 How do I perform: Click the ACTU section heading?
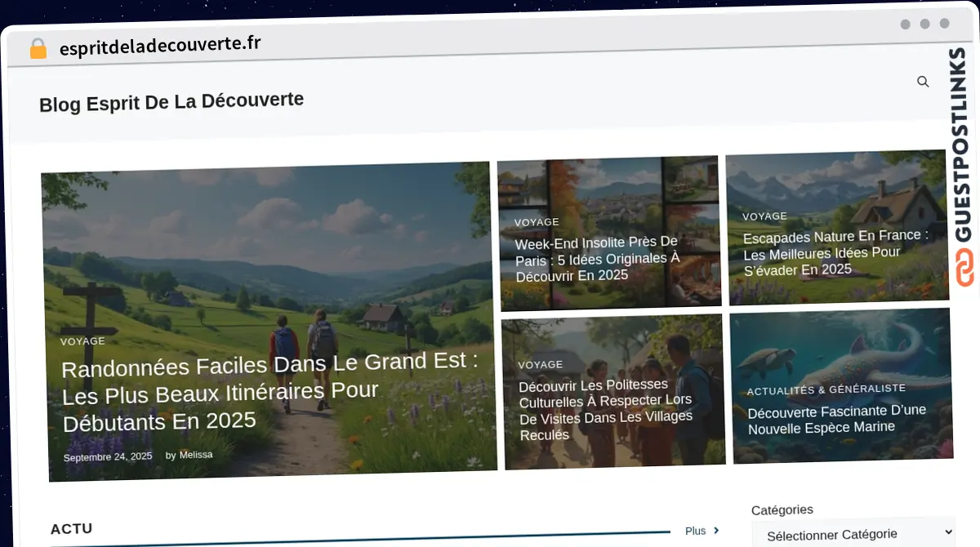tap(72, 529)
